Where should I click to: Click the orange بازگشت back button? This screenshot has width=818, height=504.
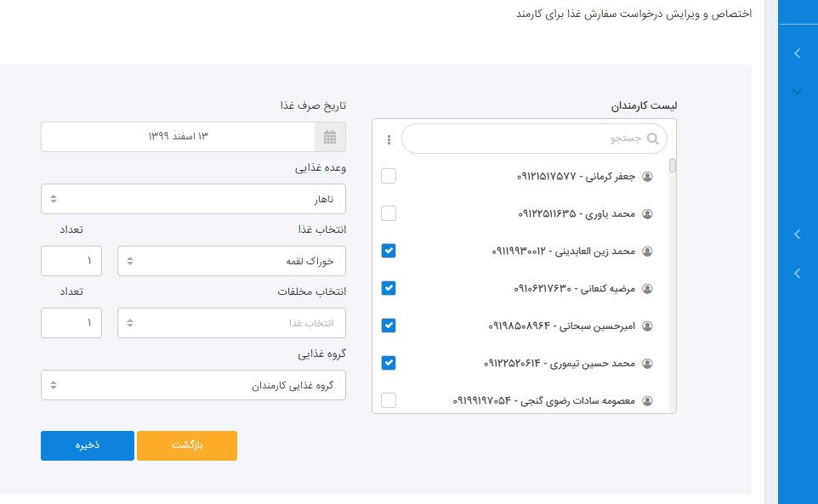(187, 445)
